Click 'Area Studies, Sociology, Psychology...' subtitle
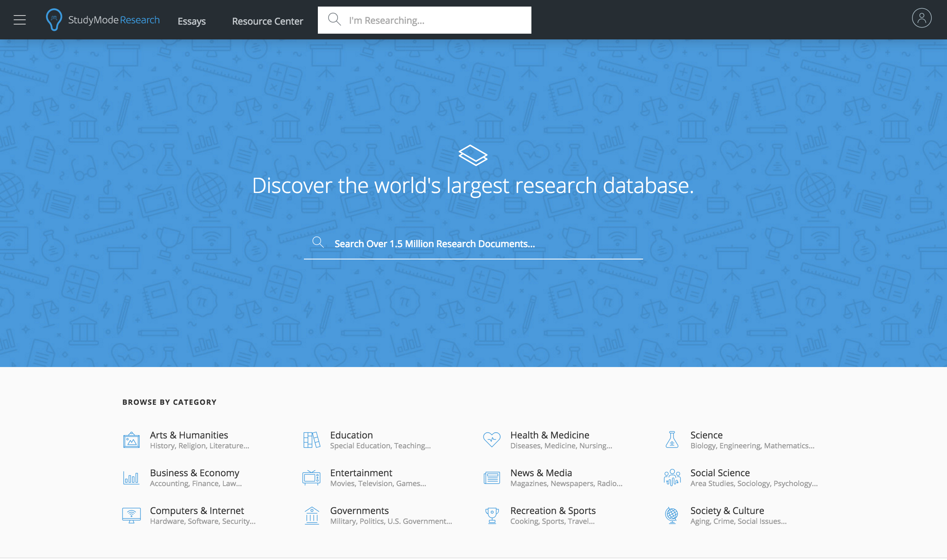The width and height of the screenshot is (947, 560). 754,484
